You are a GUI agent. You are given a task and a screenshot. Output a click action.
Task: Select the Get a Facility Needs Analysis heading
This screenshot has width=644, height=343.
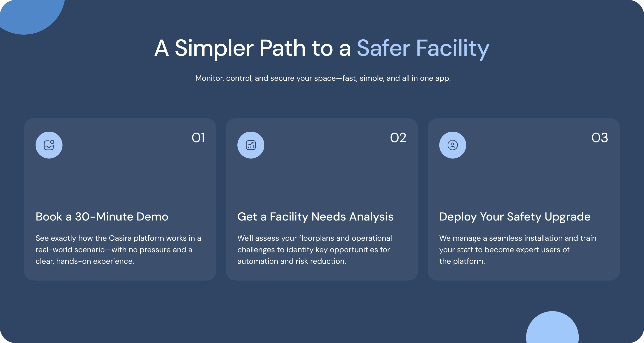pos(315,217)
